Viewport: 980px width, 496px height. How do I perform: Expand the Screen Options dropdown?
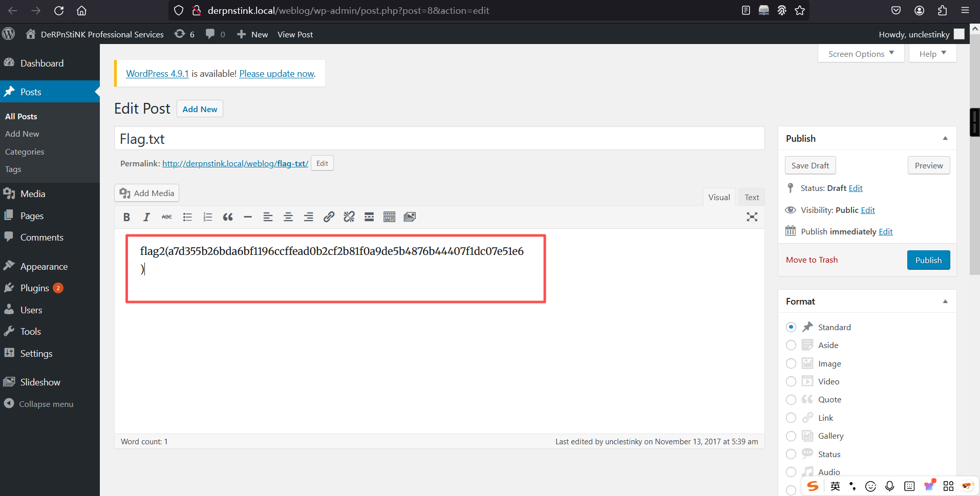(x=861, y=54)
